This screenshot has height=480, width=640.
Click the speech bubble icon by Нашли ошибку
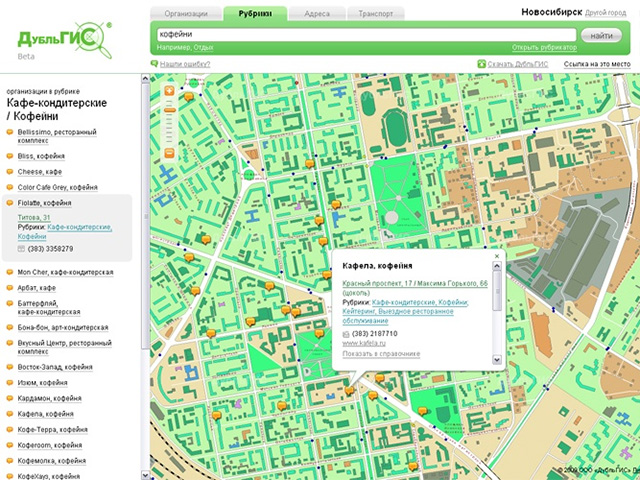pos(154,64)
